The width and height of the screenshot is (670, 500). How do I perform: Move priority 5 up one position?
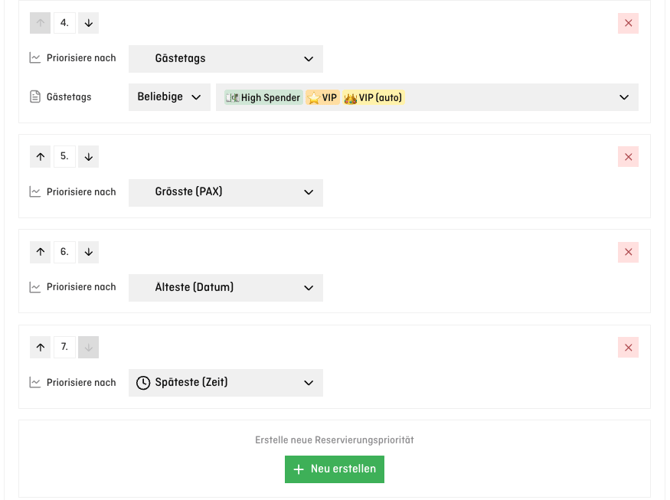[x=40, y=157]
